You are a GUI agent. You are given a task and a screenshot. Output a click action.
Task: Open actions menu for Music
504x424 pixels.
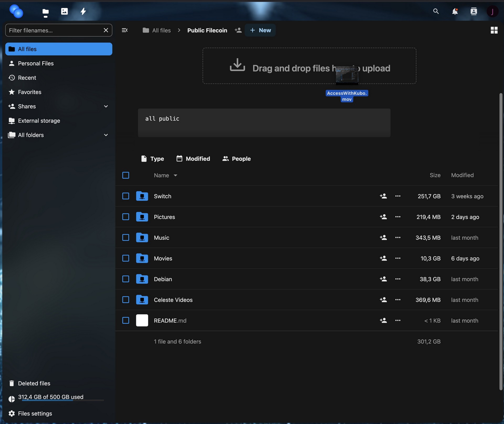coord(398,237)
